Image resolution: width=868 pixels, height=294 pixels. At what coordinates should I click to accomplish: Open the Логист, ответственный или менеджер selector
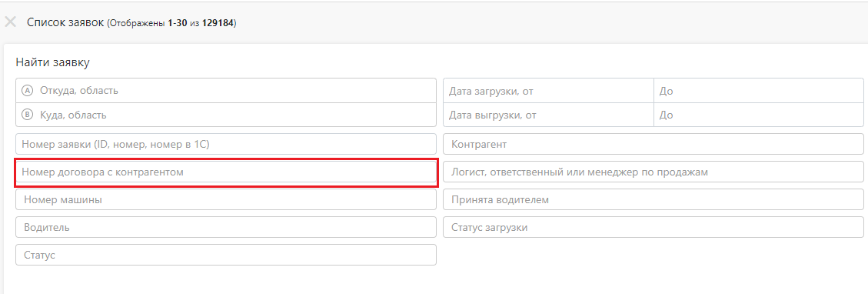[653, 172]
